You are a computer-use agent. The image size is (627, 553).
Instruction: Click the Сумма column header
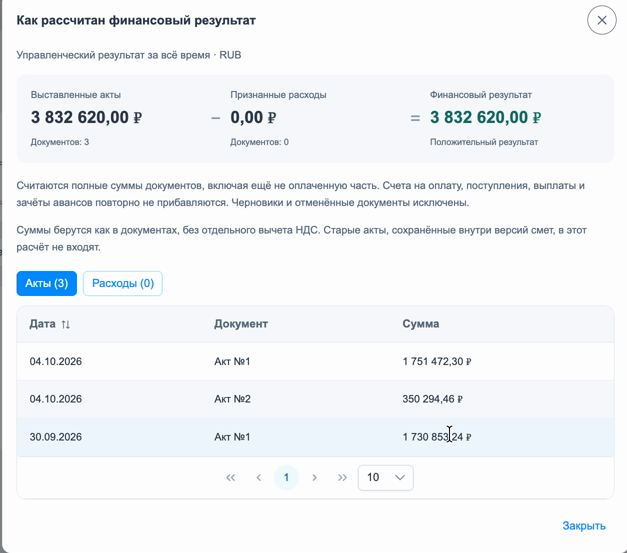click(421, 324)
